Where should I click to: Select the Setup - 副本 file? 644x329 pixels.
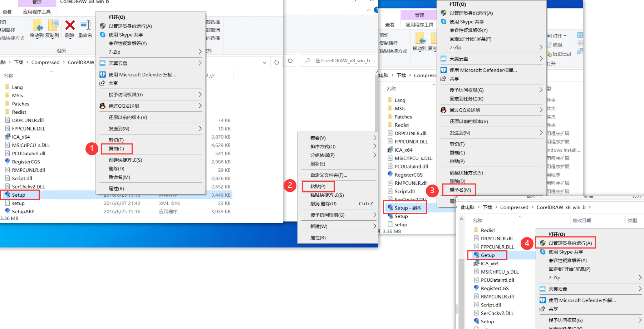(408, 208)
